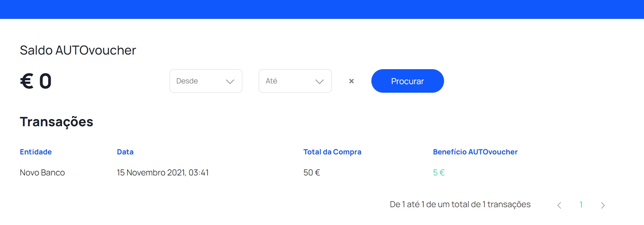The image size is (644, 225).
Task: Clear the date filter with the x icon
Action: point(351,81)
